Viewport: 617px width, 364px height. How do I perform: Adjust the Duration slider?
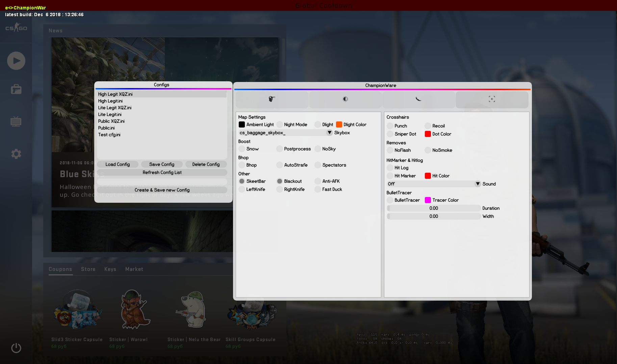tap(434, 208)
